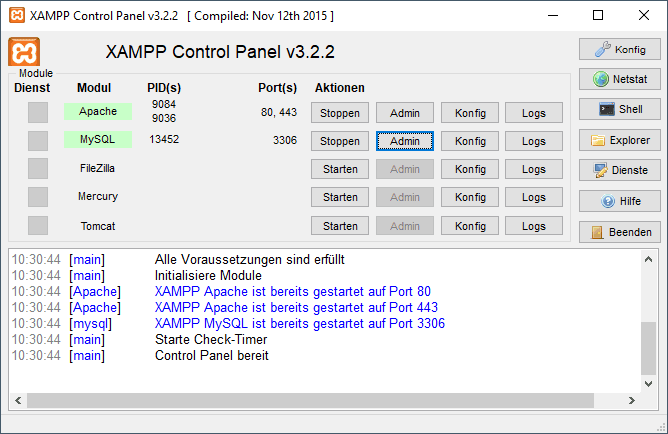The width and height of the screenshot is (668, 434).
Task: Toggle Apache Dienst service checkbox
Action: click(x=38, y=112)
